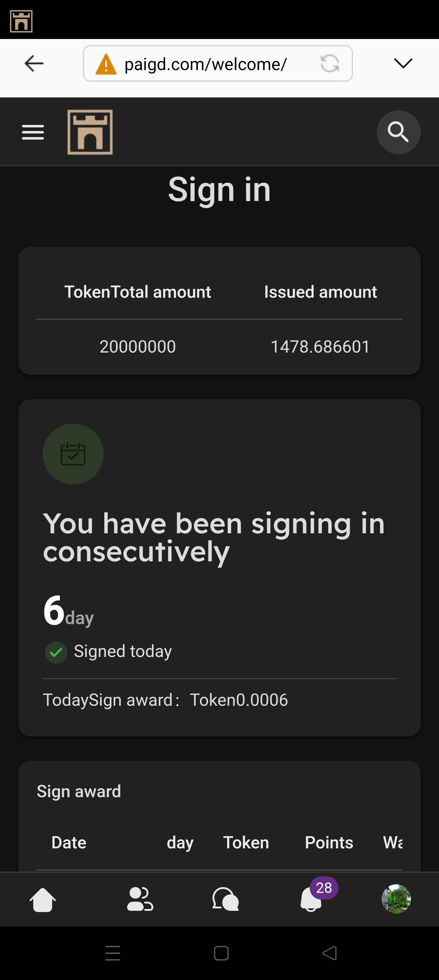Open the hamburger navigation menu
Viewport: 439px width, 980px height.
[33, 132]
